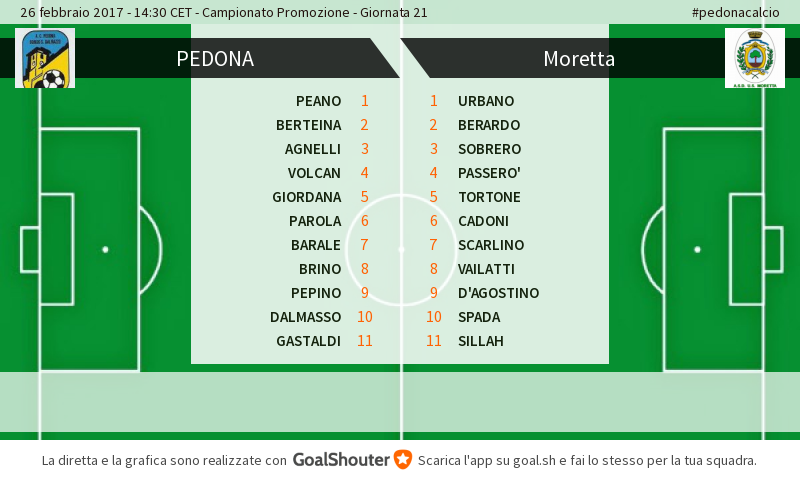
Task: Select SCARLINO number 7 entry
Action: click(491, 245)
